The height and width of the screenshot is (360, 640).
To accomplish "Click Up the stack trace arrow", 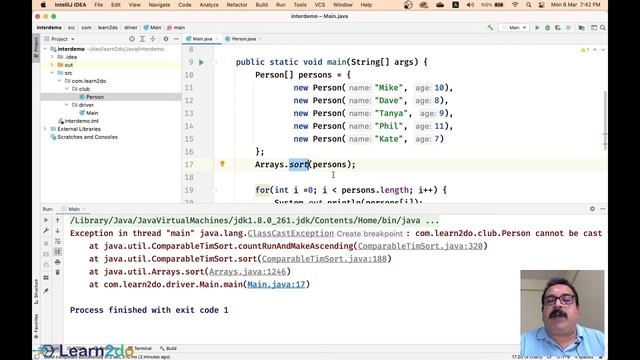I will [58, 220].
